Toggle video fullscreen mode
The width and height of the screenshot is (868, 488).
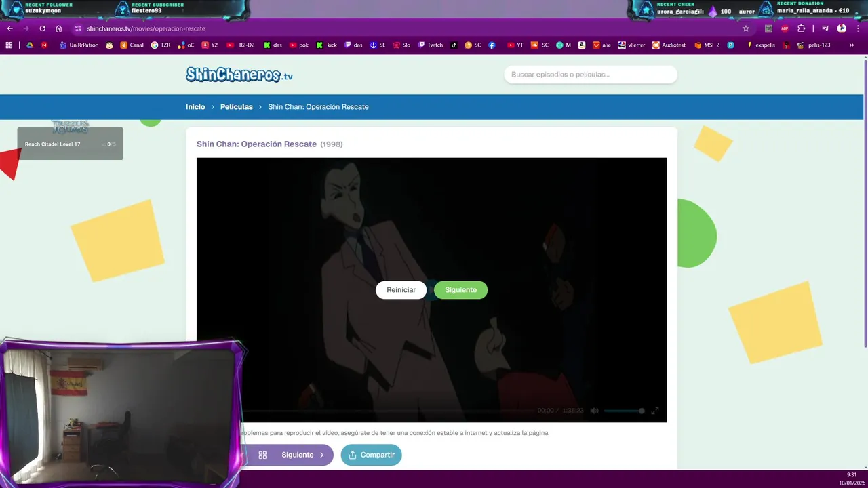[x=655, y=411]
